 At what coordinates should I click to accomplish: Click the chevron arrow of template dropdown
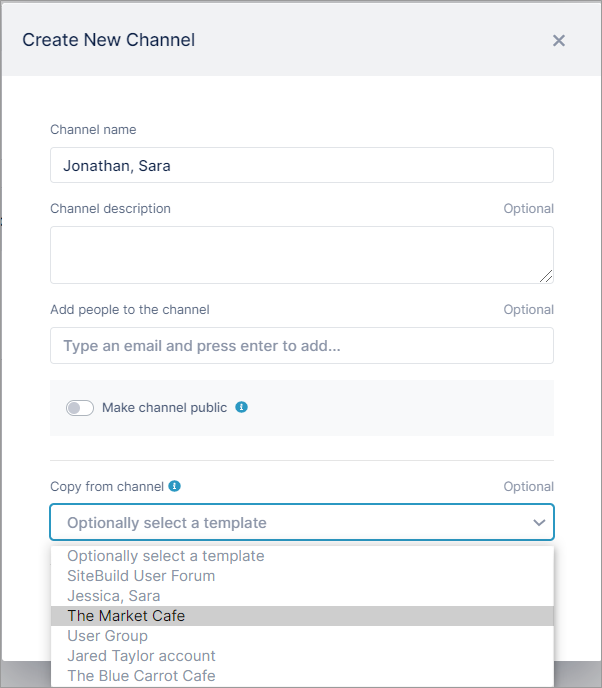pyautogui.click(x=539, y=523)
